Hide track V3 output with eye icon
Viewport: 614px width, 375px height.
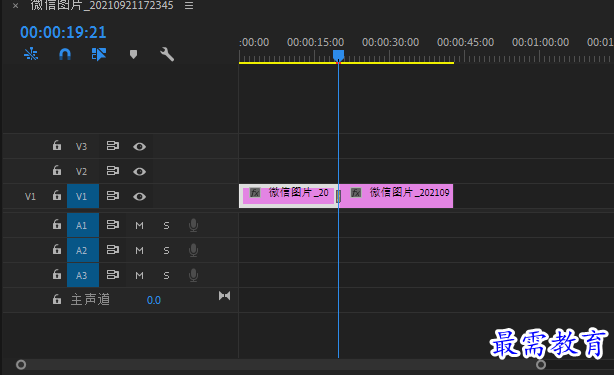(139, 146)
